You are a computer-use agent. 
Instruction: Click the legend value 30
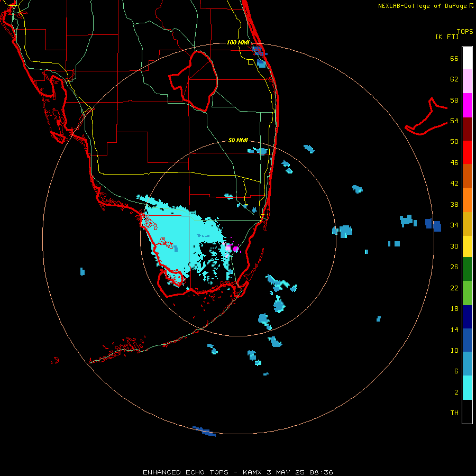(454, 246)
